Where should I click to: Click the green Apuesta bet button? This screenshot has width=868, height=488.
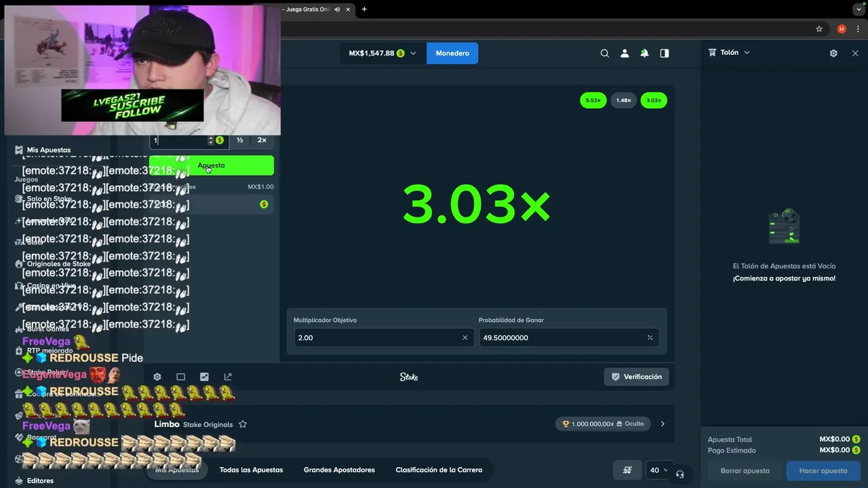point(212,165)
